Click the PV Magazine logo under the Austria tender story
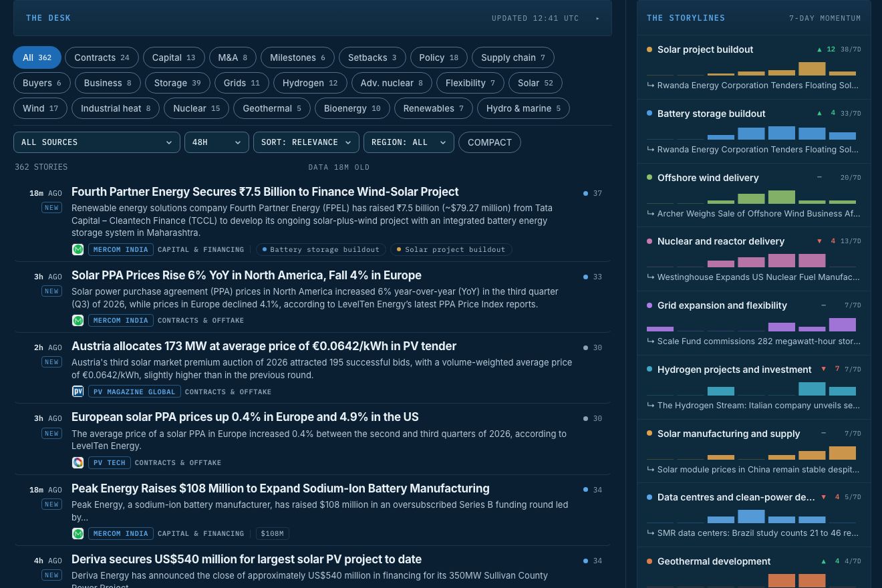 coord(78,392)
